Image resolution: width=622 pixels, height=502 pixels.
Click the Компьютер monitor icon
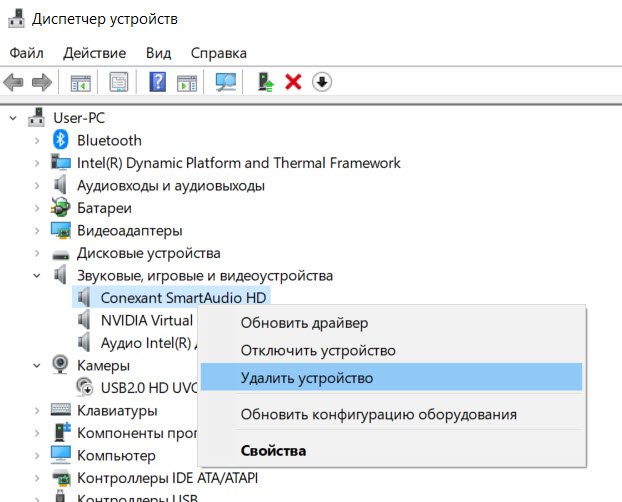[61, 455]
